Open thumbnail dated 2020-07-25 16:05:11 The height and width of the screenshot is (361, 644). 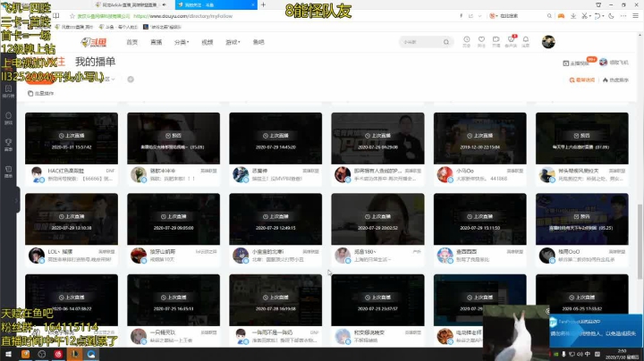click(174, 300)
